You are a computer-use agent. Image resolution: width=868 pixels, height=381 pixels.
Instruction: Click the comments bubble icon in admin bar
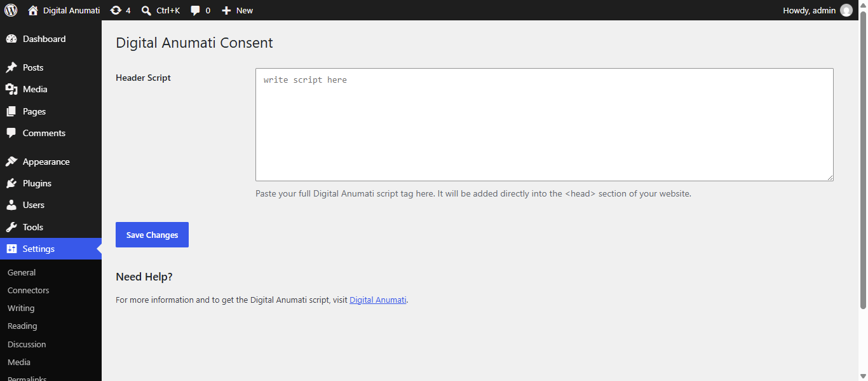(196, 10)
